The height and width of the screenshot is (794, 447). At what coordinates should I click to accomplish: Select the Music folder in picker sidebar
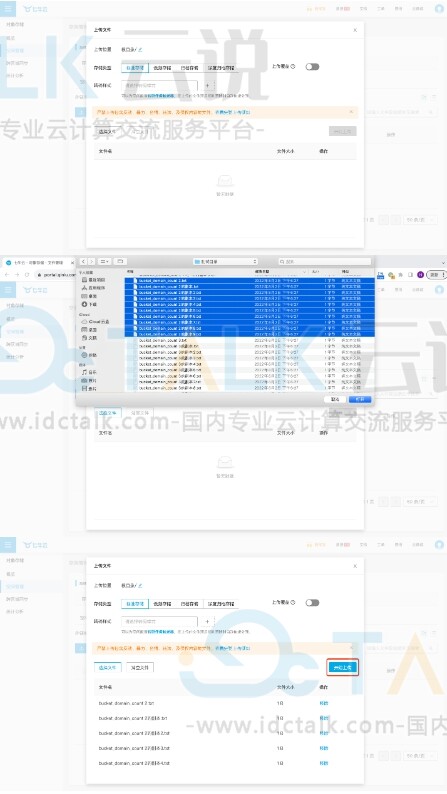point(90,372)
